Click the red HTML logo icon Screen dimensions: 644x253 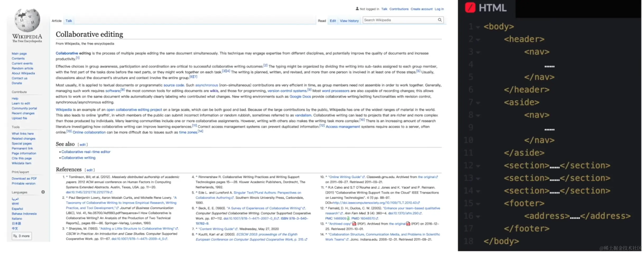470,8
